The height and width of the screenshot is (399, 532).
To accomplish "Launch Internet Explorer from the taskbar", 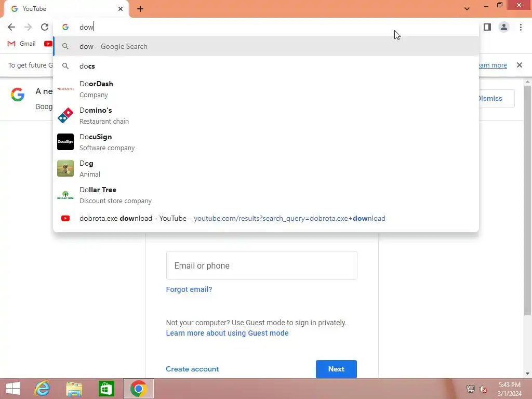I will (43, 389).
